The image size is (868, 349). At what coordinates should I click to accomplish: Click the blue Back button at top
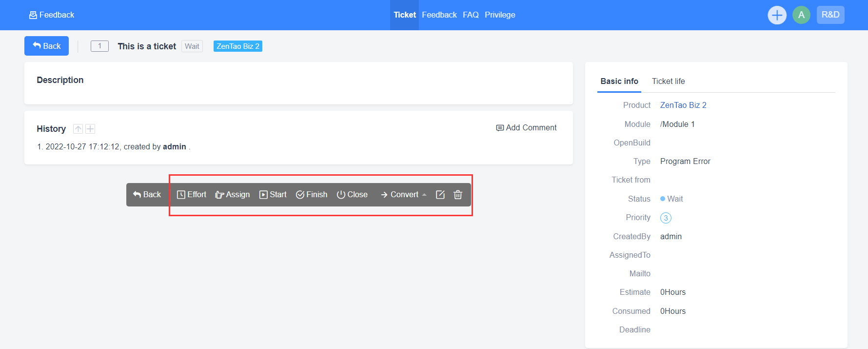(x=47, y=46)
